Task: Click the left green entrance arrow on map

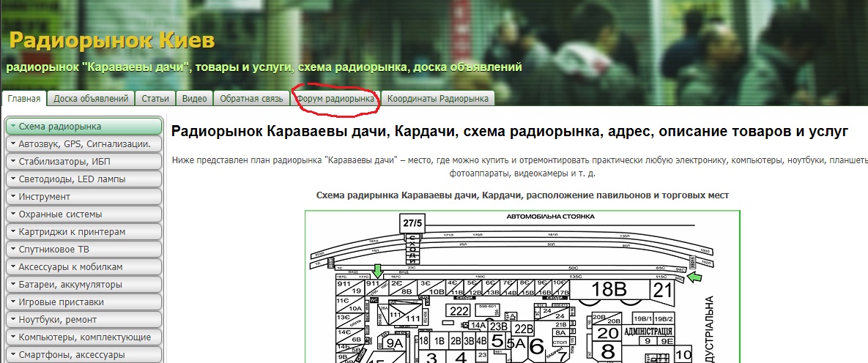Action: (377, 272)
